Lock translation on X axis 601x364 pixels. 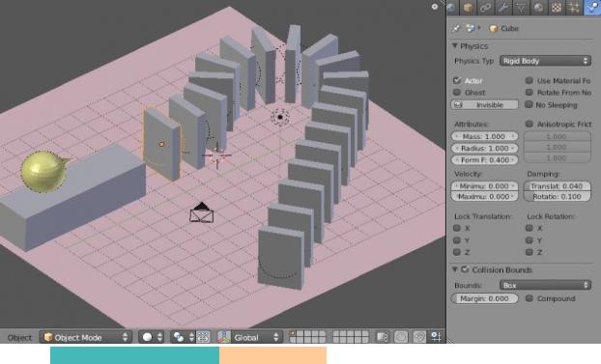(x=456, y=228)
